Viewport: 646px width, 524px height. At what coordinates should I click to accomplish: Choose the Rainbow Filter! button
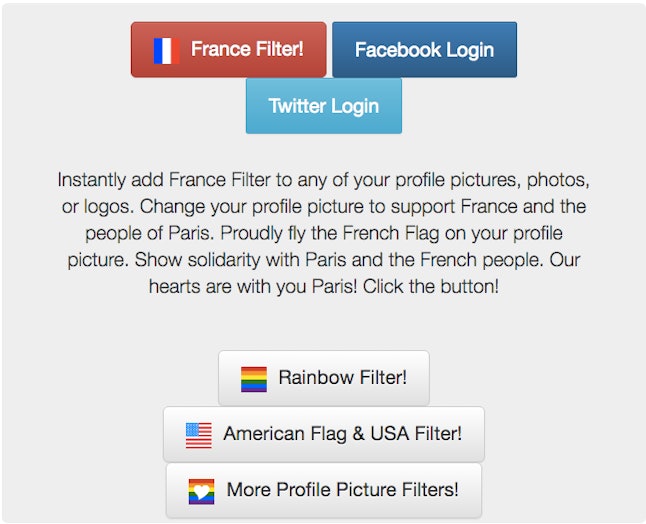[x=324, y=378]
